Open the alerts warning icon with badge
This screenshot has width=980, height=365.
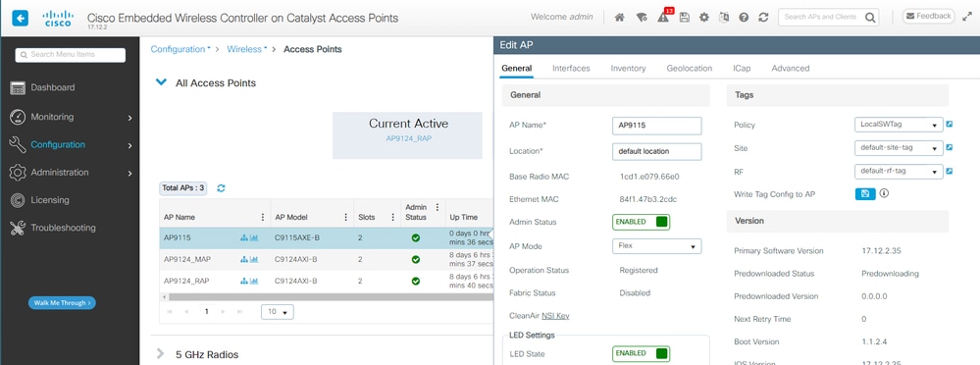[664, 17]
